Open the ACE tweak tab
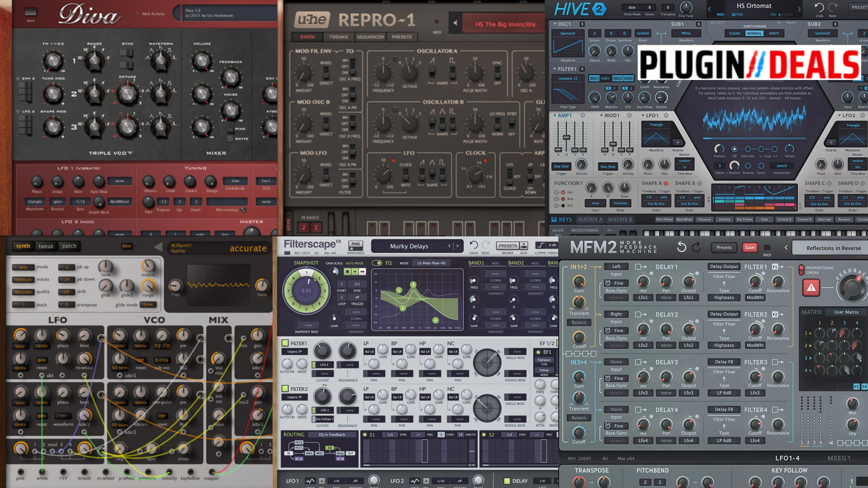 click(x=46, y=246)
